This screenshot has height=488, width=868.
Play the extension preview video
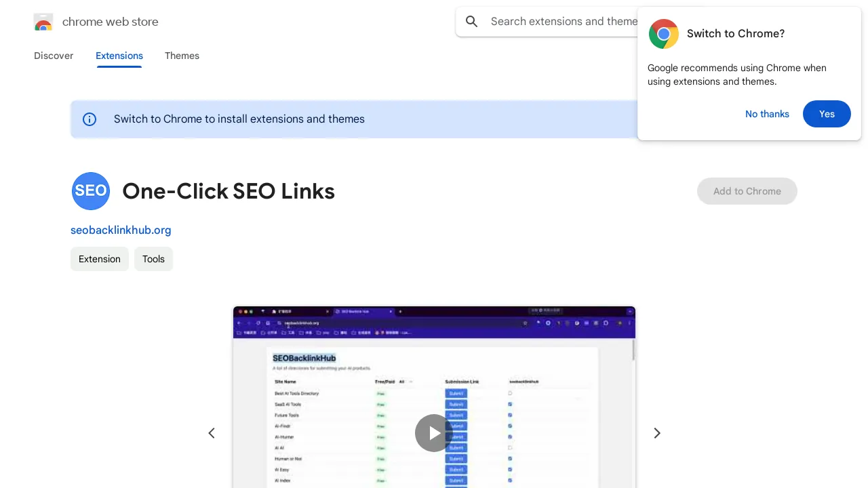434,433
